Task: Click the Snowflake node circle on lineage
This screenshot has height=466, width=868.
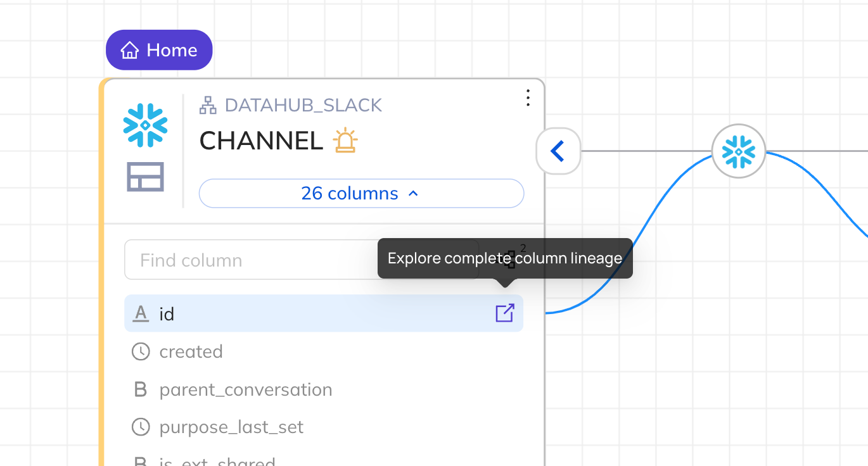Action: point(739,151)
